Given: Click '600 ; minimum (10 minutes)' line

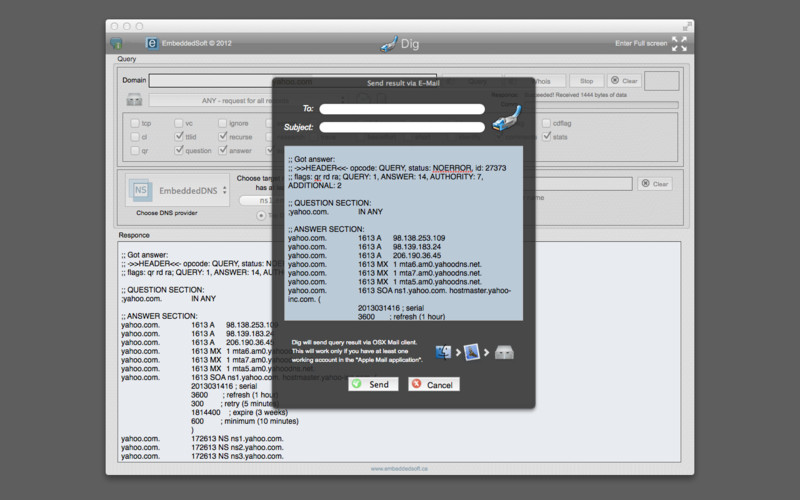Looking at the screenshot, I should click(x=245, y=421).
